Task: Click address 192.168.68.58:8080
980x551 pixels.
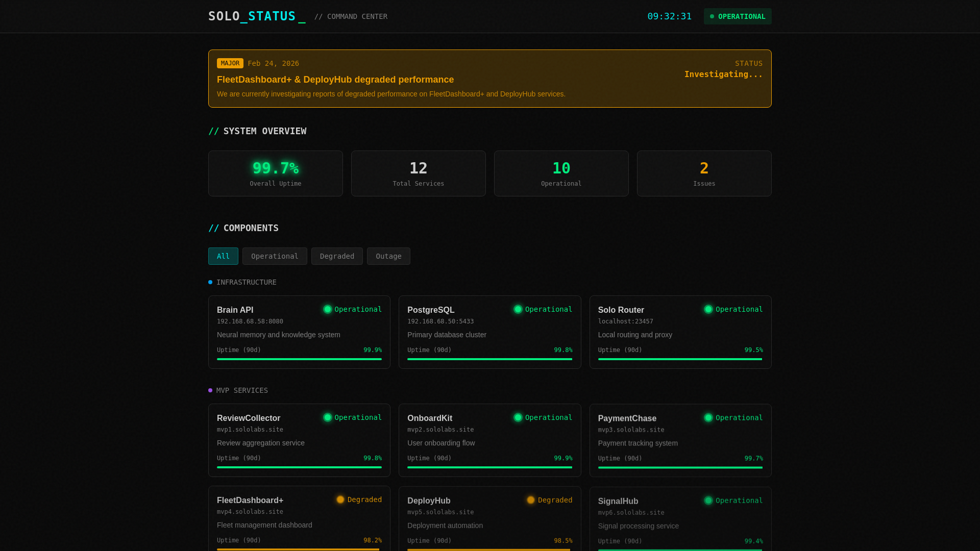Action: tap(250, 321)
